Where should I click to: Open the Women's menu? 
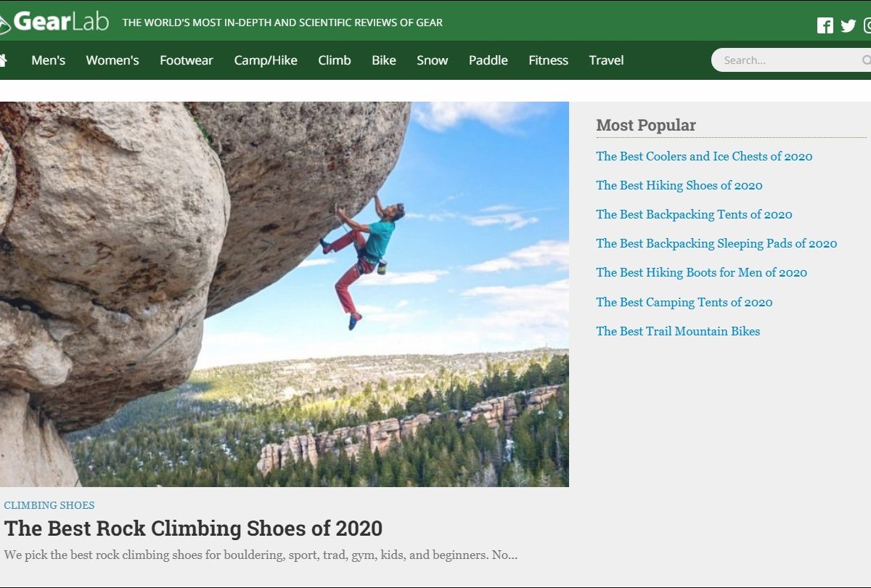tap(113, 60)
